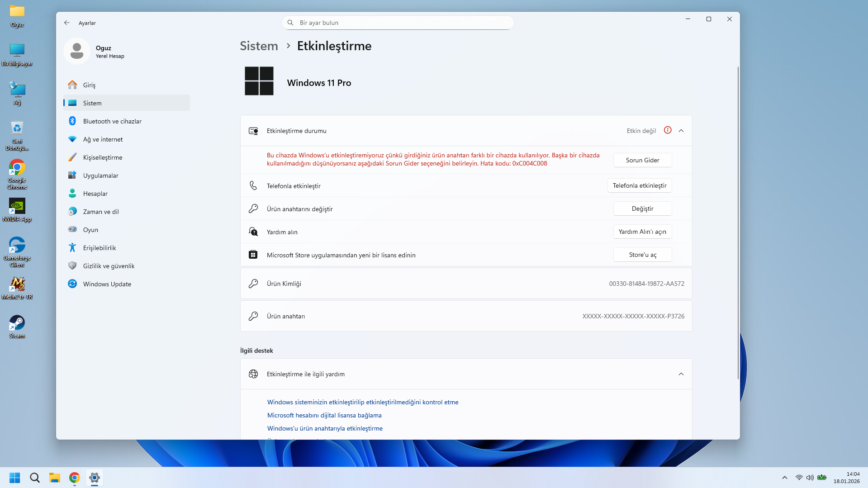Click the taskbar search icon
The width and height of the screenshot is (868, 488).
35,478
